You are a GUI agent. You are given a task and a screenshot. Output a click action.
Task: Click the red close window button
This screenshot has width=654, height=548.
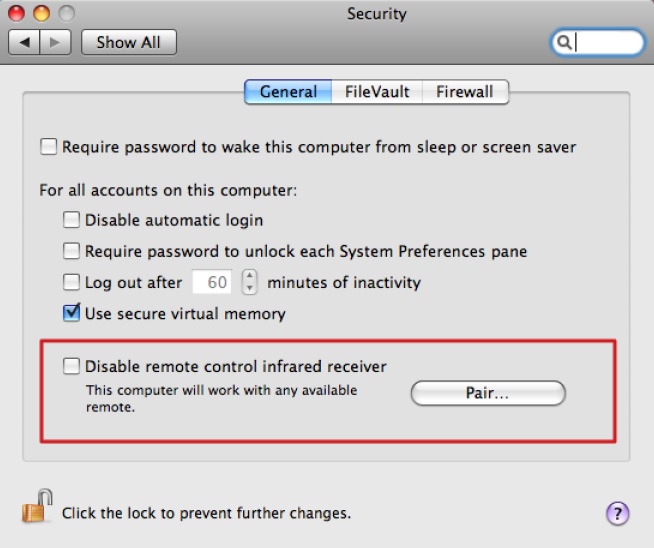[x=20, y=14]
